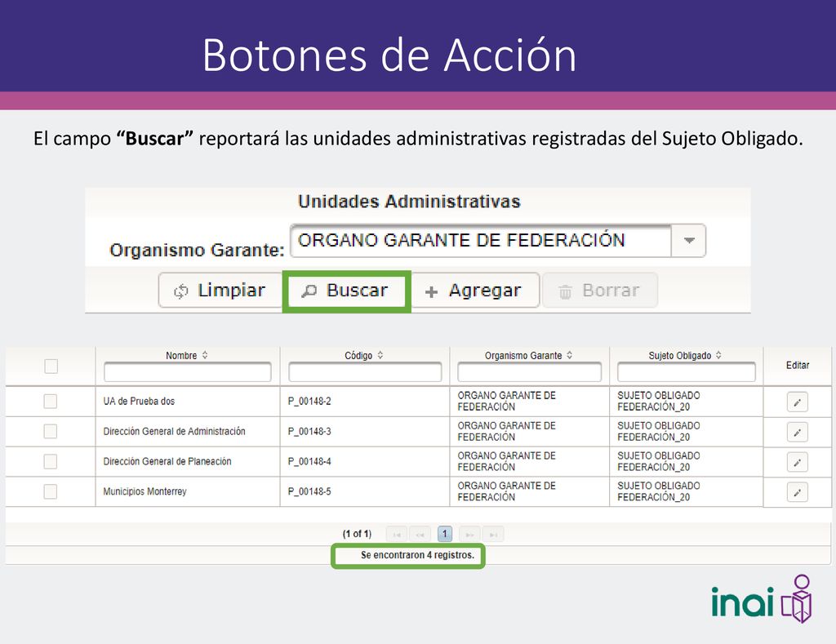Viewport: 836px width, 644px height.
Task: Click the magnifier icon on Buscar
Action: tap(309, 291)
